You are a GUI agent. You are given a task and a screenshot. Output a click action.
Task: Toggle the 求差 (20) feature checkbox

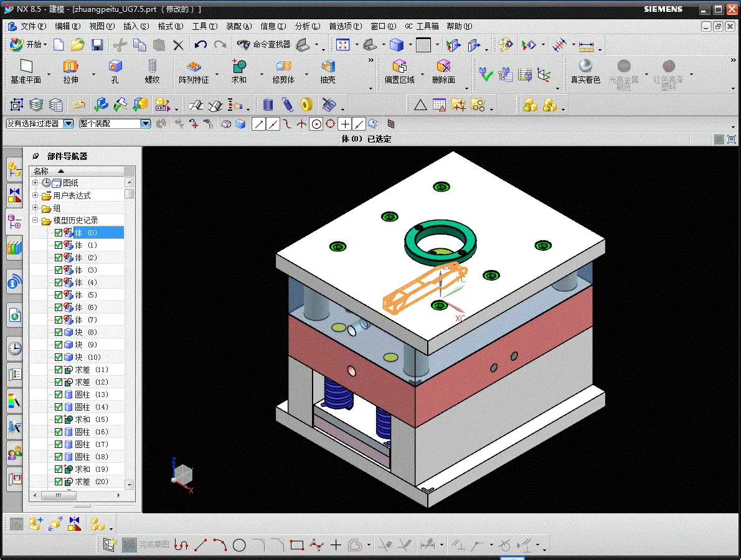tap(59, 482)
